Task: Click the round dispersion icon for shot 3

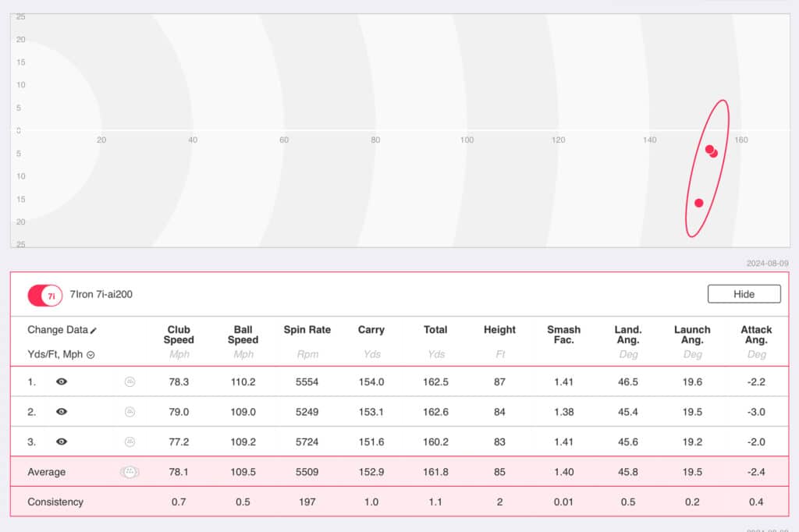Action: (x=130, y=442)
